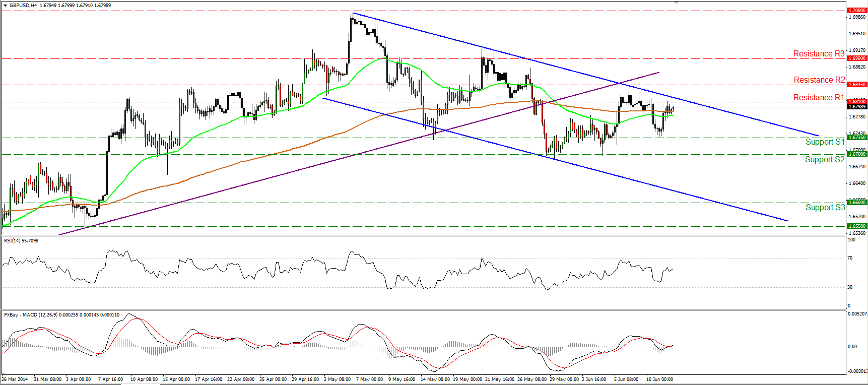This screenshot has width=868, height=385.
Task: Click the 7 Apr 16:00 date label
Action: pos(110,379)
